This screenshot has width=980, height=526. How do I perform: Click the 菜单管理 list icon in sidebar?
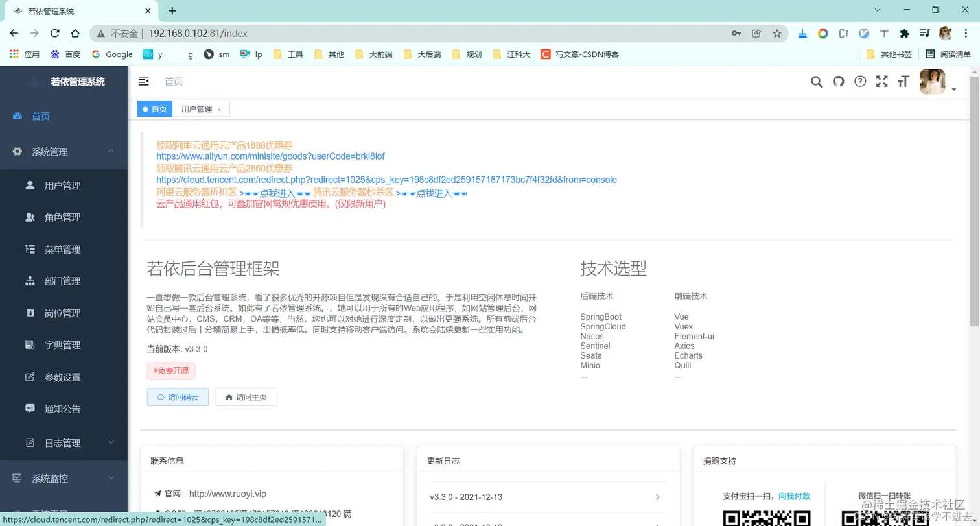pyautogui.click(x=29, y=248)
